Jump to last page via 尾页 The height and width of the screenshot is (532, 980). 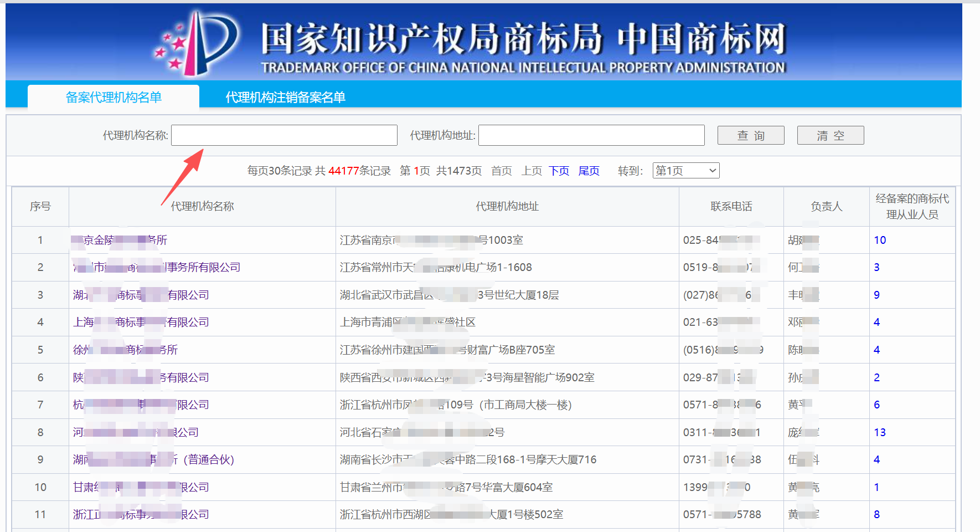(589, 171)
